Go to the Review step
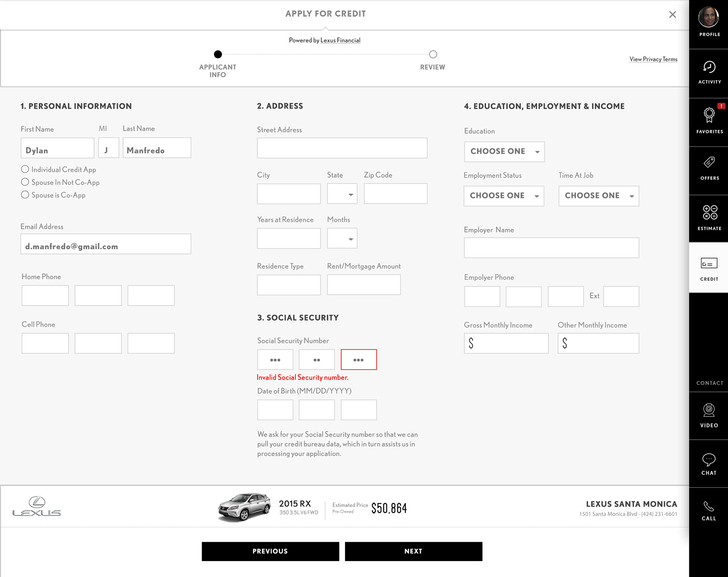This screenshot has height=577, width=728. pyautogui.click(x=433, y=55)
